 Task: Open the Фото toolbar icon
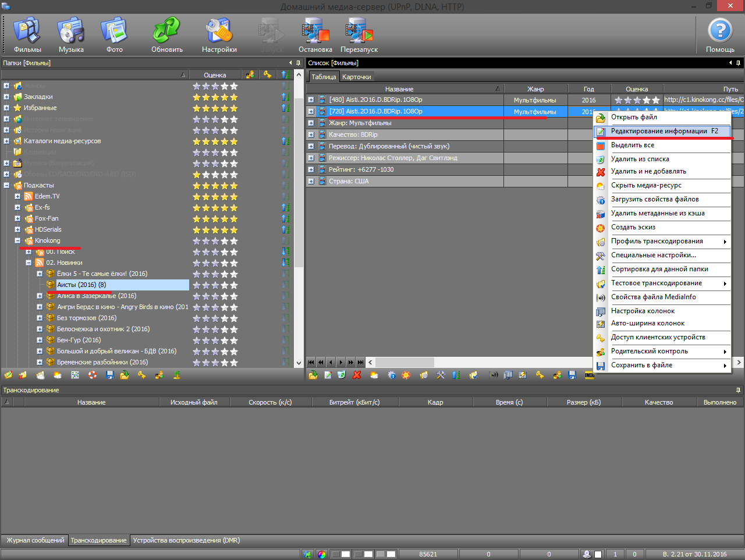click(115, 34)
